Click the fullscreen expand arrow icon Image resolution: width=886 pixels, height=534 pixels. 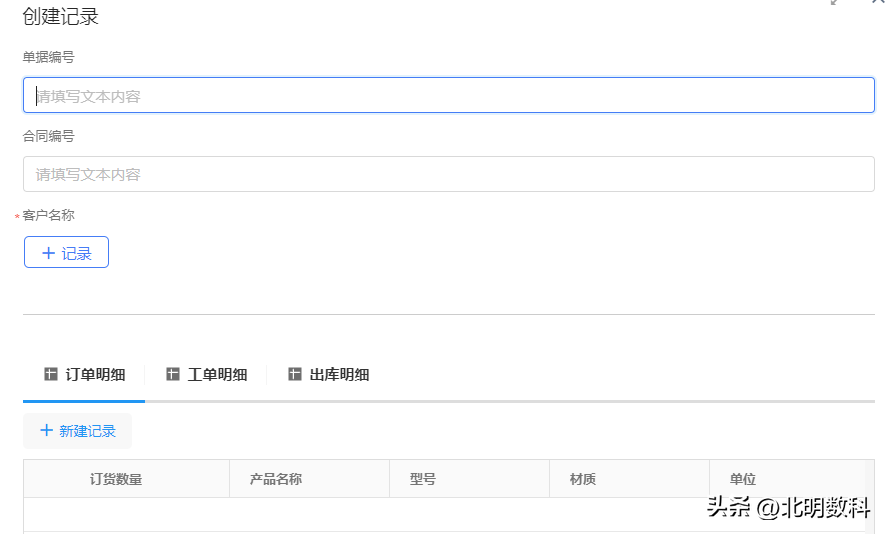click(834, 3)
